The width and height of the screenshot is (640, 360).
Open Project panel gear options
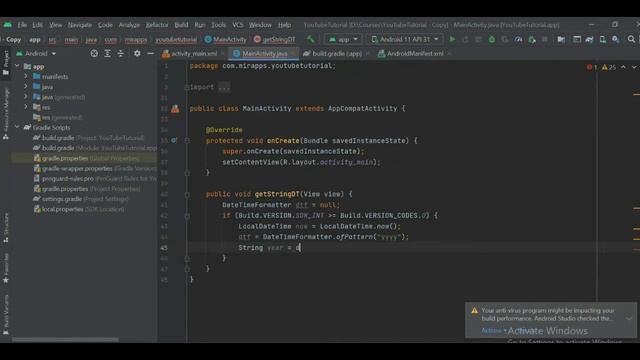pyautogui.click(x=137, y=53)
